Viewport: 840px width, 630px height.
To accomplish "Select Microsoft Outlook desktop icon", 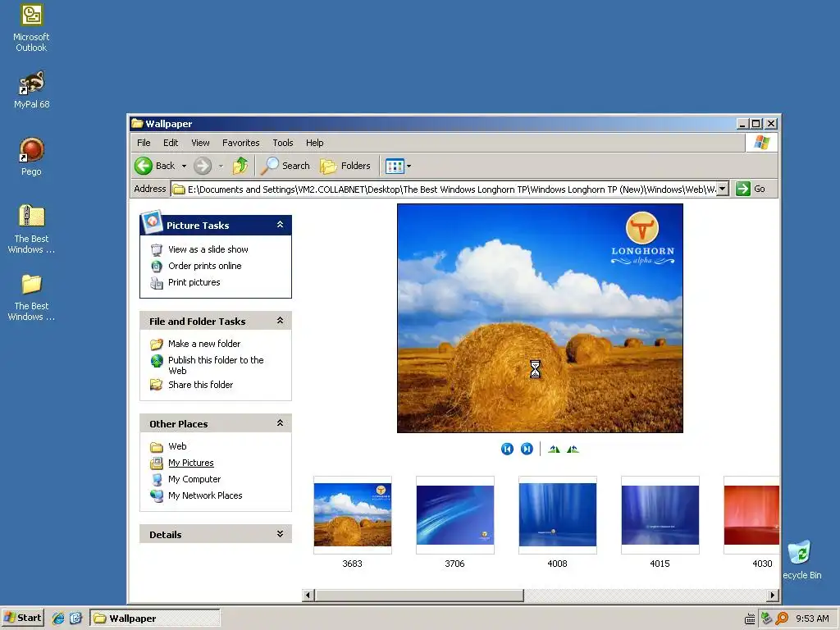I will coord(31,28).
